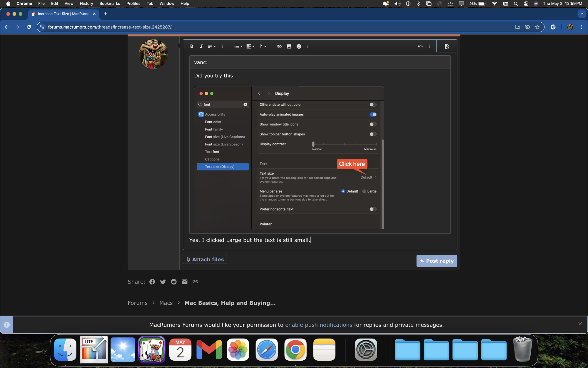Toggle italic formatting in the editor
The image size is (588, 368).
pos(201,46)
